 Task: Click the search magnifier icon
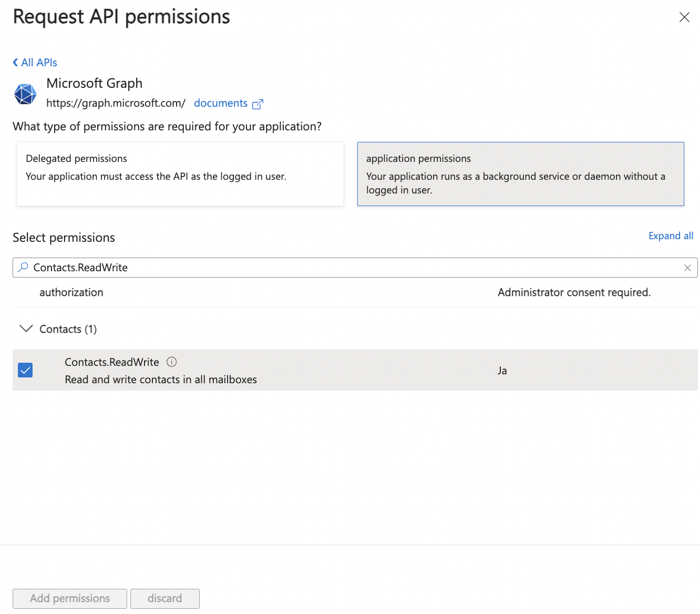pyautogui.click(x=23, y=268)
